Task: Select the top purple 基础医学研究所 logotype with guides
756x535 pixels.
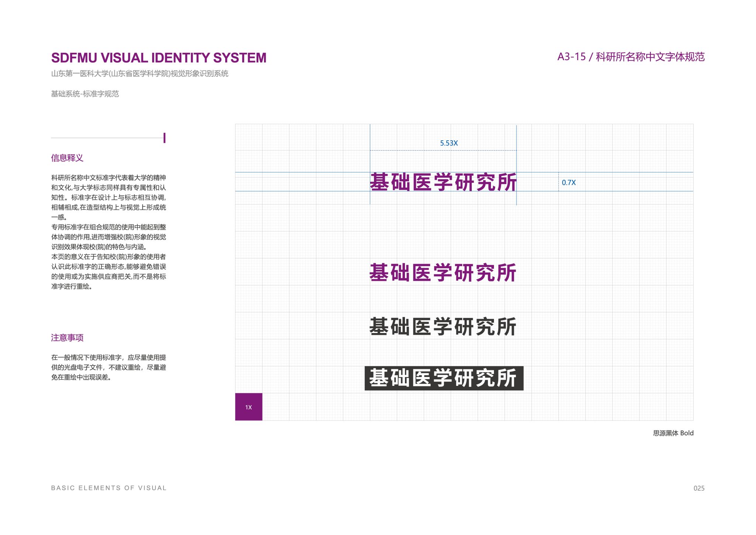Action: (x=443, y=182)
